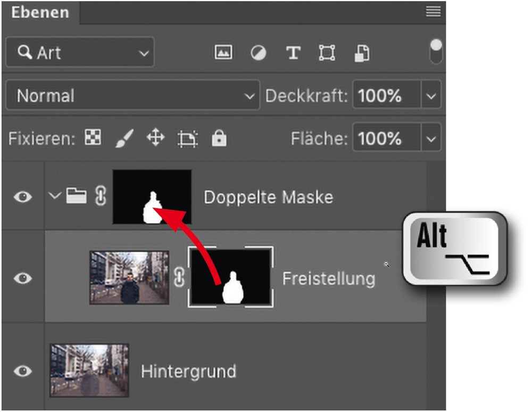This screenshot has height=412, width=532.
Task: Select the Freistellung layer mask thumbnail
Action: pos(231,277)
